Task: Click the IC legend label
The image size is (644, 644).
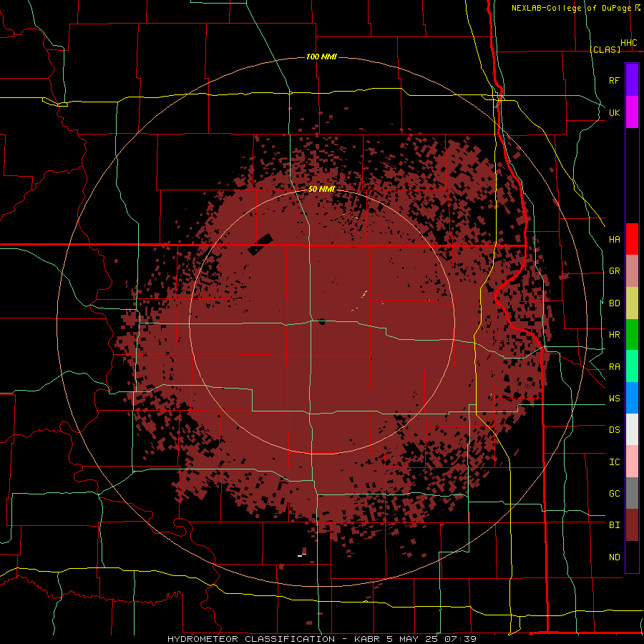Action: pyautogui.click(x=615, y=462)
